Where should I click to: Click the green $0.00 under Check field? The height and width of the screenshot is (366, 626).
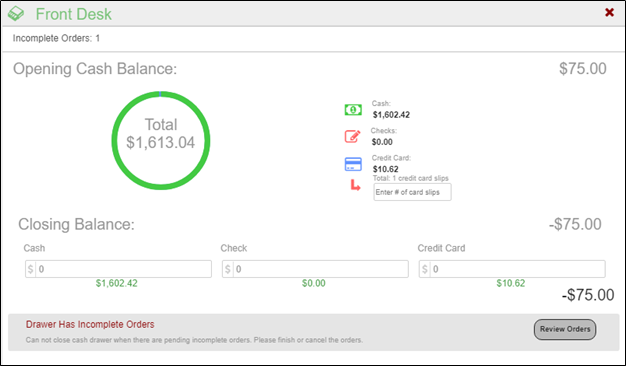click(x=313, y=283)
